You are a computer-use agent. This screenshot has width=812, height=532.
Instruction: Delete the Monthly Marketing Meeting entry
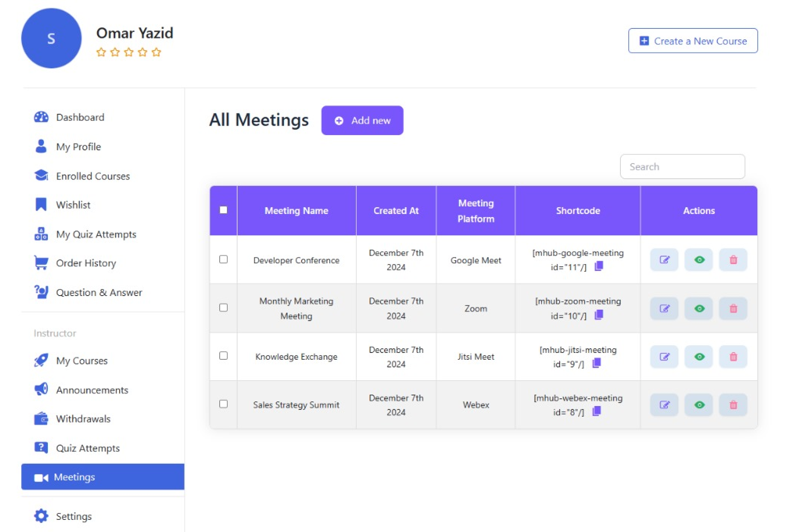tap(733, 308)
